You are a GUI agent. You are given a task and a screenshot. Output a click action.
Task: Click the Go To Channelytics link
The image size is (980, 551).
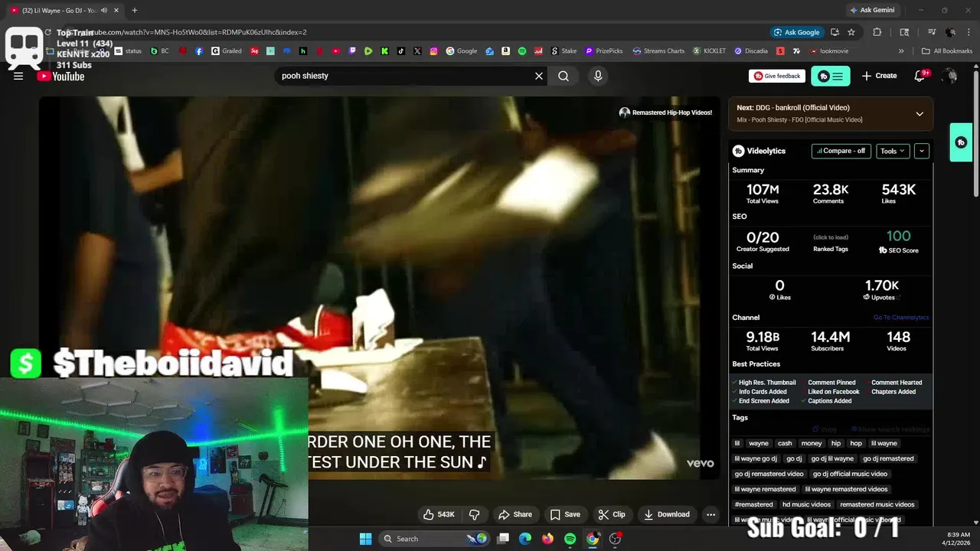(901, 318)
